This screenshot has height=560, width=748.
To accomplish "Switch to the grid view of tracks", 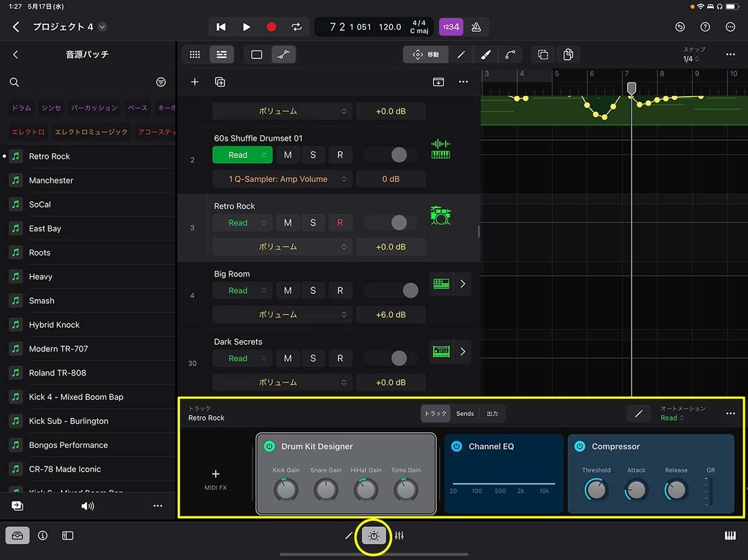I will click(195, 55).
